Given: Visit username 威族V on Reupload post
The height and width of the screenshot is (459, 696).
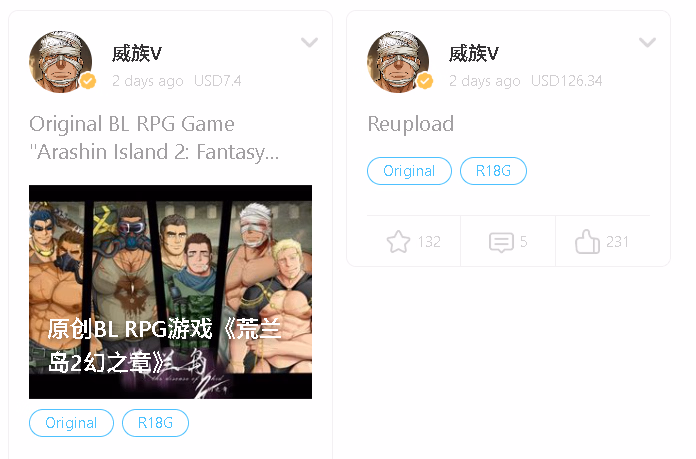Looking at the screenshot, I should click(x=474, y=54).
